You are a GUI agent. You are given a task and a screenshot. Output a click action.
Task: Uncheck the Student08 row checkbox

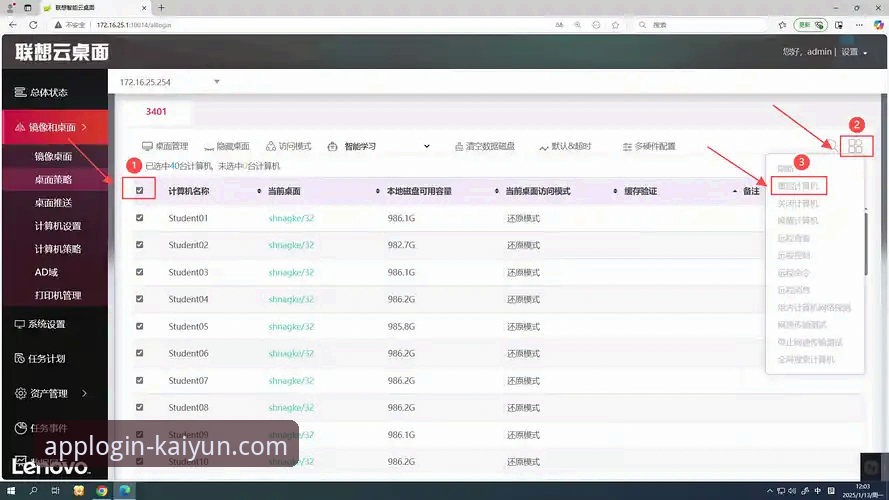point(139,407)
